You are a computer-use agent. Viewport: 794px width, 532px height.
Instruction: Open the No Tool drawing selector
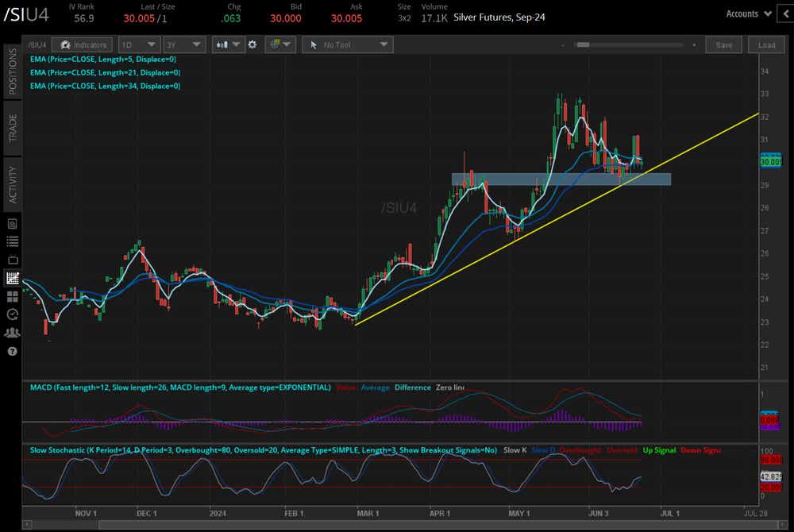coord(347,45)
